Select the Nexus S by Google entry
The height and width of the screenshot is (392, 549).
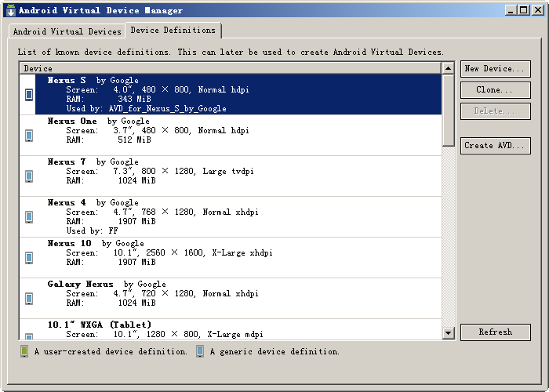[231, 95]
